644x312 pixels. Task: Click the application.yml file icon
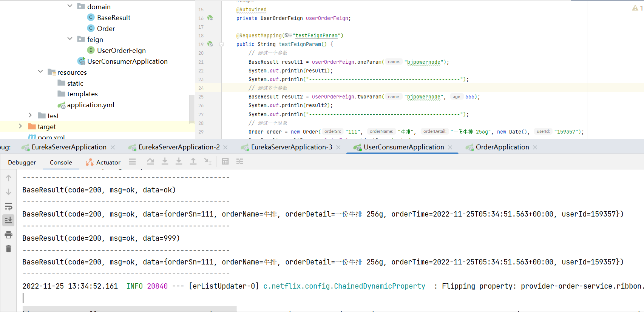(x=62, y=105)
